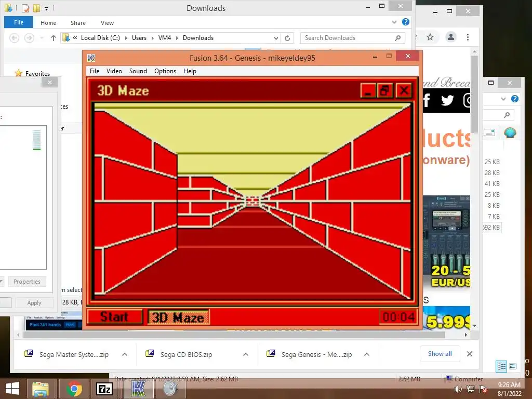The image size is (532, 399).
Task: Refresh the Downloads folder
Action: pos(287,38)
